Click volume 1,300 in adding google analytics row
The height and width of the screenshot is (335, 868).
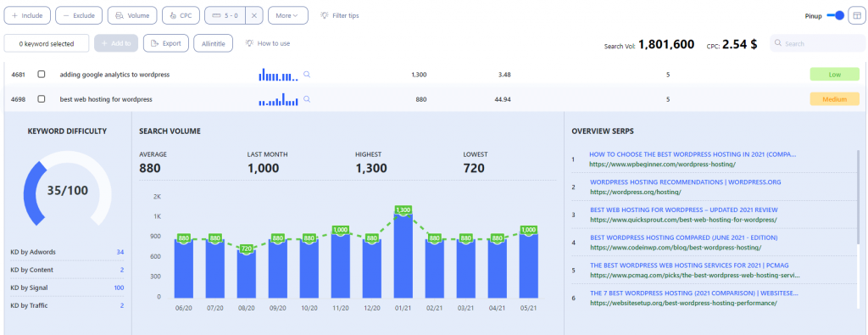tap(419, 74)
